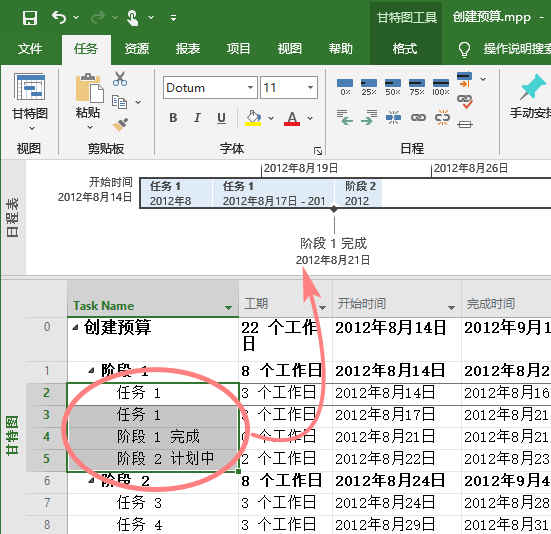The width and height of the screenshot is (551, 534).
Task: Link the selected tasks with chain icon
Action: pos(418,118)
